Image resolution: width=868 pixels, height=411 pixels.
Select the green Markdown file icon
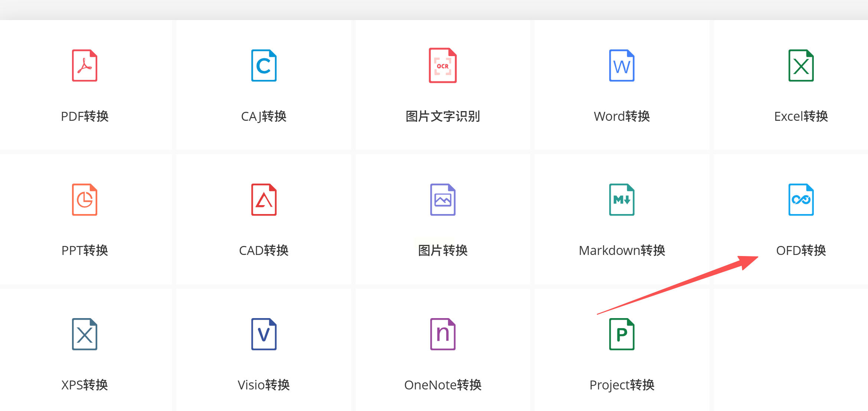pyautogui.click(x=621, y=200)
